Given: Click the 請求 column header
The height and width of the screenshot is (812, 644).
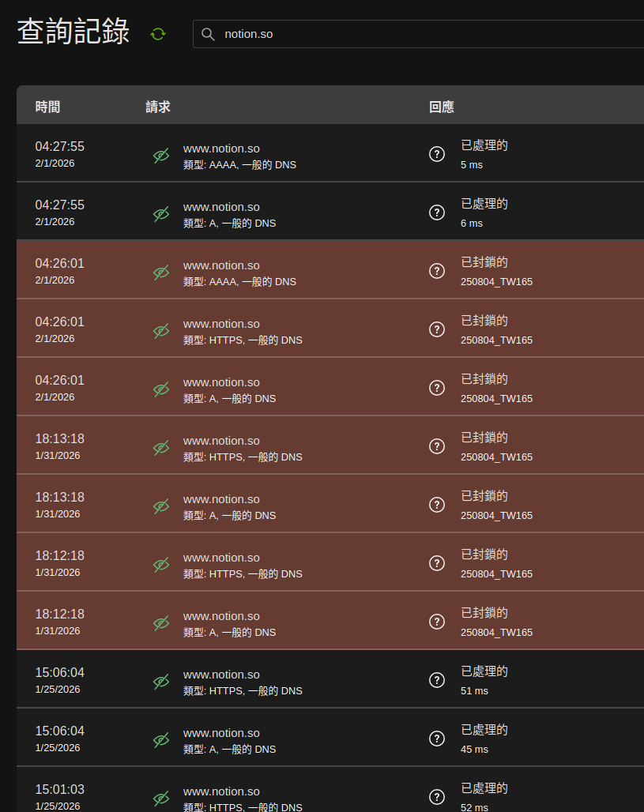Looking at the screenshot, I should tap(158, 107).
